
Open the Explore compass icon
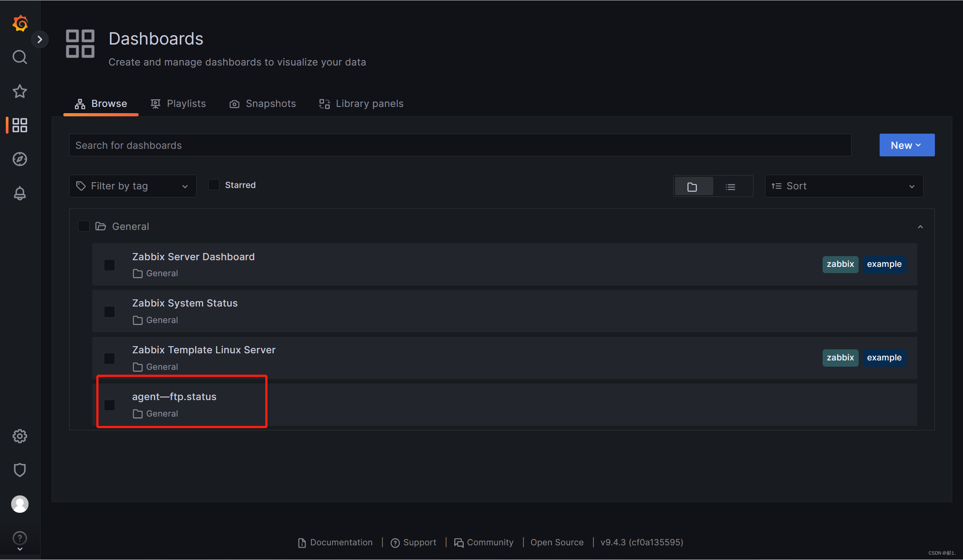(20, 159)
